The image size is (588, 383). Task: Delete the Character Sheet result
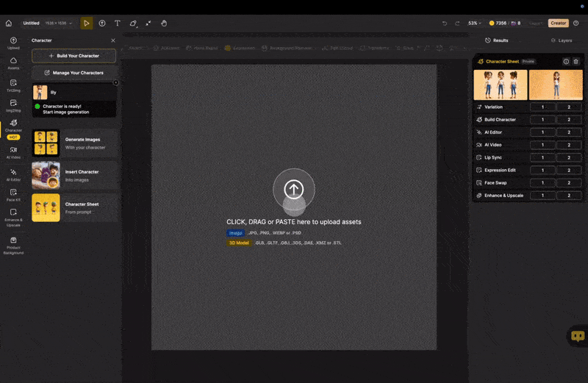576,62
